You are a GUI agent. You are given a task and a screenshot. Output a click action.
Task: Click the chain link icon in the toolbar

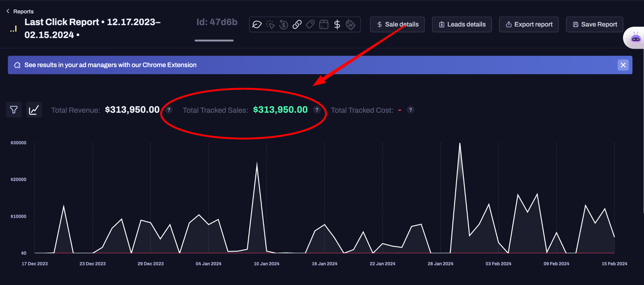coord(297,25)
